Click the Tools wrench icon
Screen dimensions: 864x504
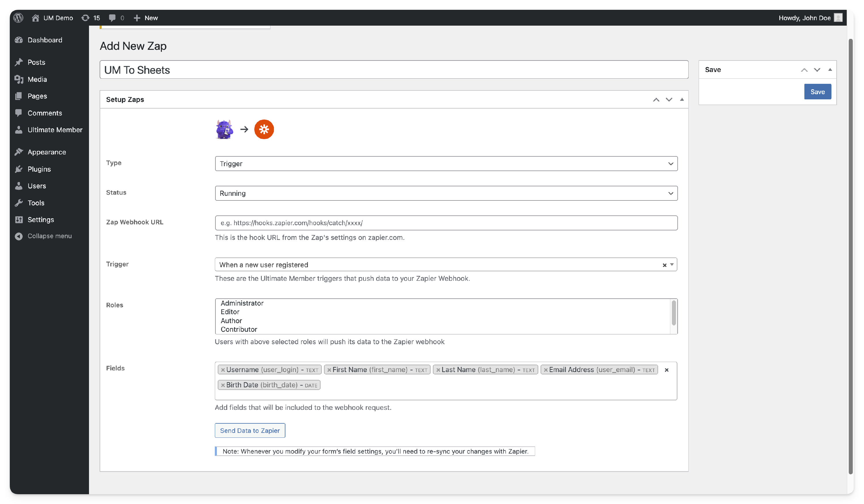click(19, 203)
